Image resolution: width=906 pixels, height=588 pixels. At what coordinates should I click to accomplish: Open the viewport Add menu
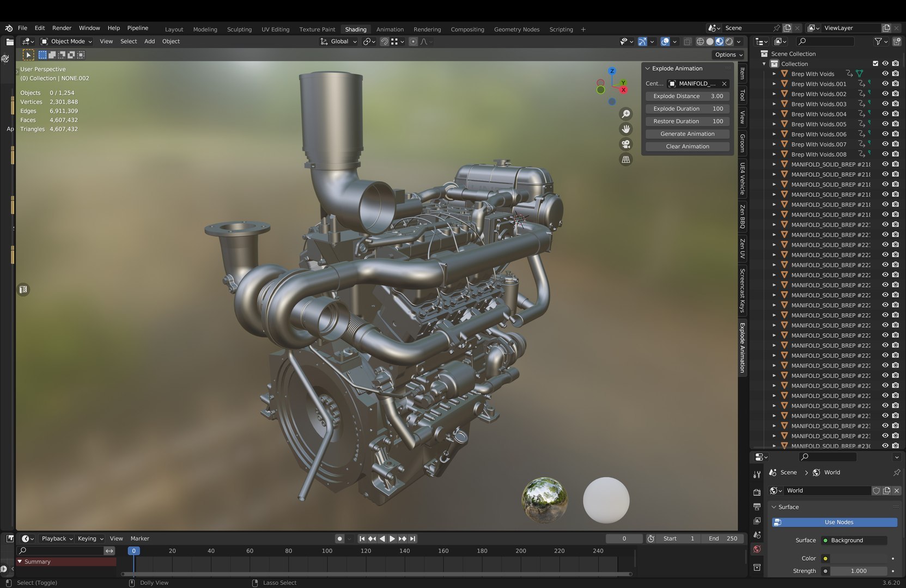point(149,41)
